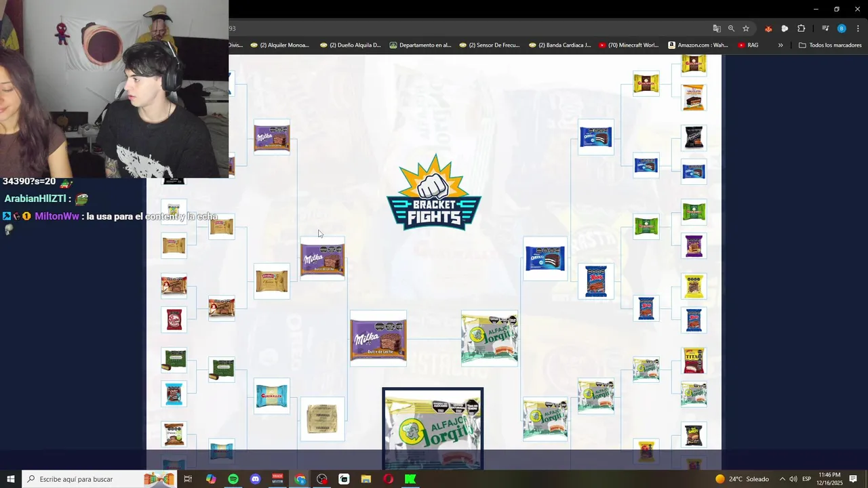Open the Departamento en al... bookmark
This screenshot has height=488, width=868.
(420, 45)
